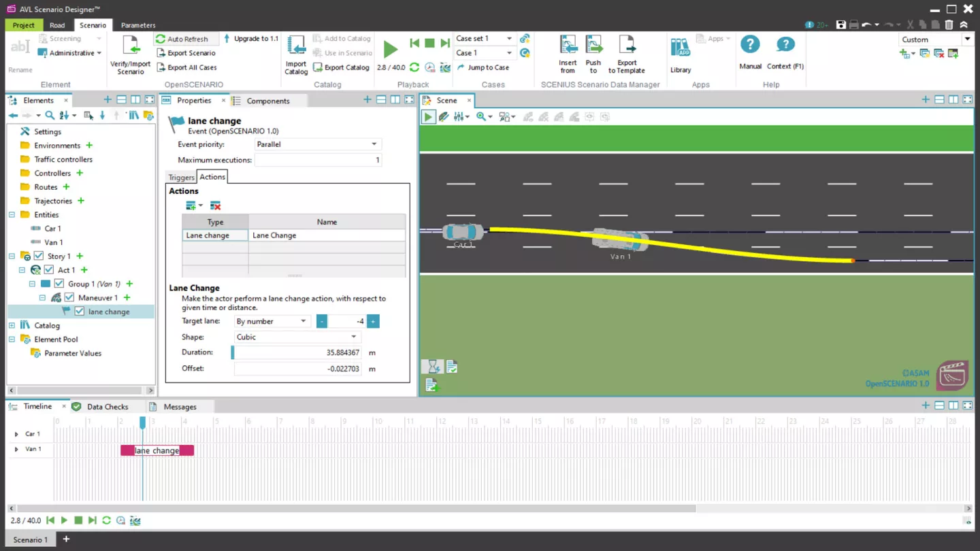
Task: Click the delete action icon with red X
Action: pos(215,205)
